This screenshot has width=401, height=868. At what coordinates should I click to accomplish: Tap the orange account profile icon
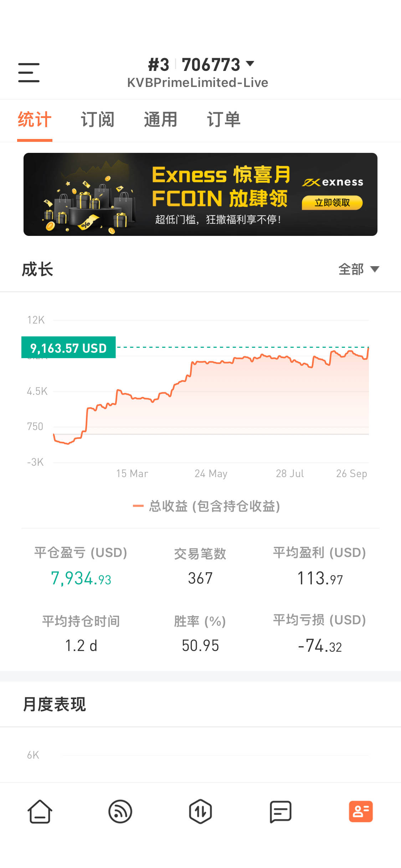(x=361, y=811)
